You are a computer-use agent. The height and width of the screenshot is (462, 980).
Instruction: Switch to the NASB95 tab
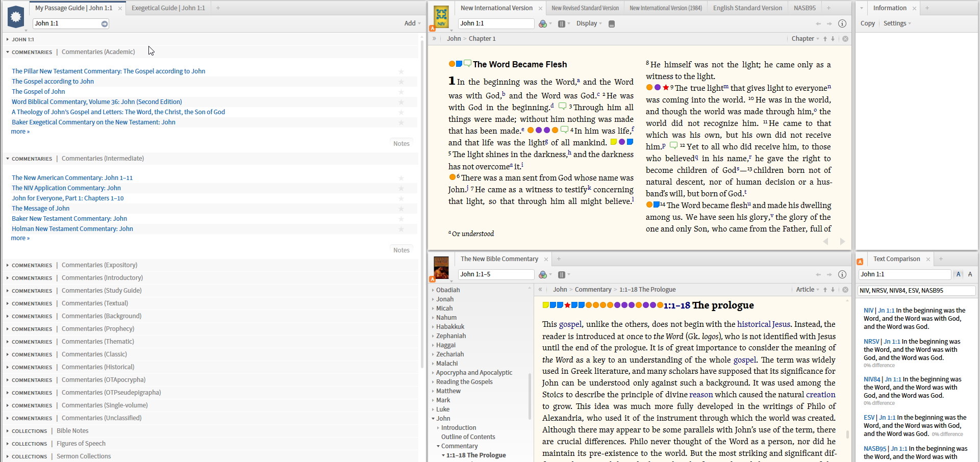pyautogui.click(x=805, y=8)
